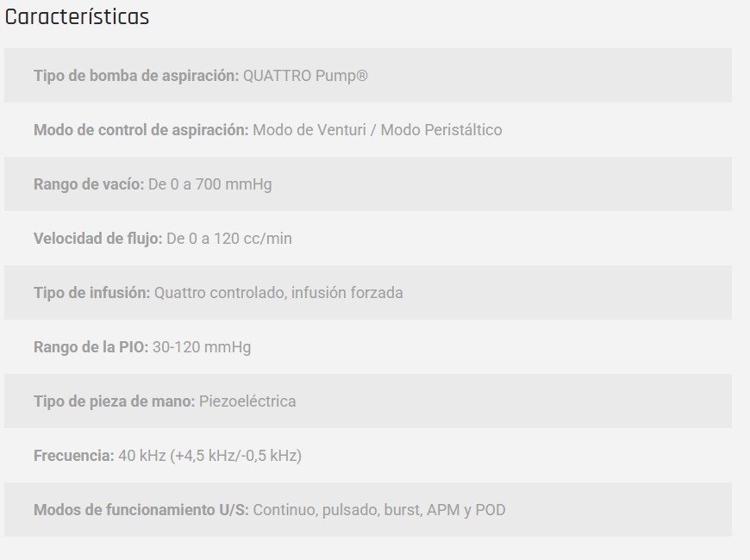Click Continuo, pulsado, burst, APM y POD text

click(379, 510)
